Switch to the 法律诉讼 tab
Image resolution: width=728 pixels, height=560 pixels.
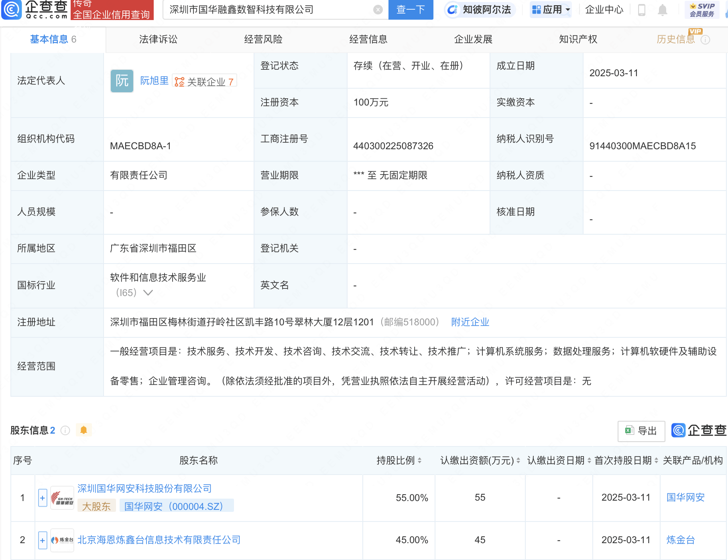(x=158, y=39)
